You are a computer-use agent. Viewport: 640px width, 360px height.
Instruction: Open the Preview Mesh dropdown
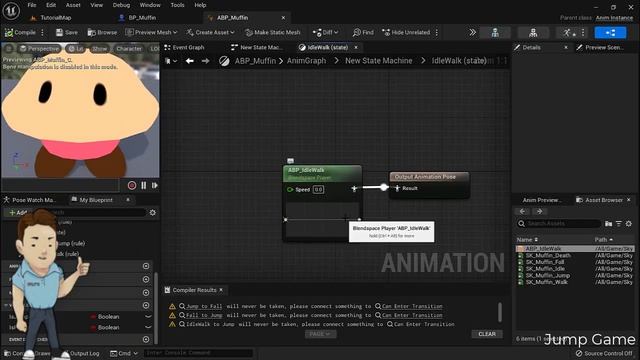tap(151, 32)
